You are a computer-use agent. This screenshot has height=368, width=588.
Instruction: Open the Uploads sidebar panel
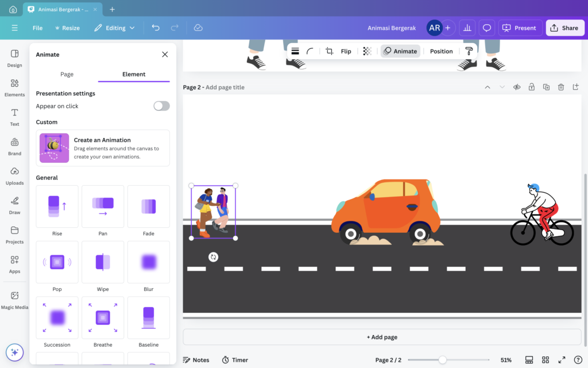(14, 176)
